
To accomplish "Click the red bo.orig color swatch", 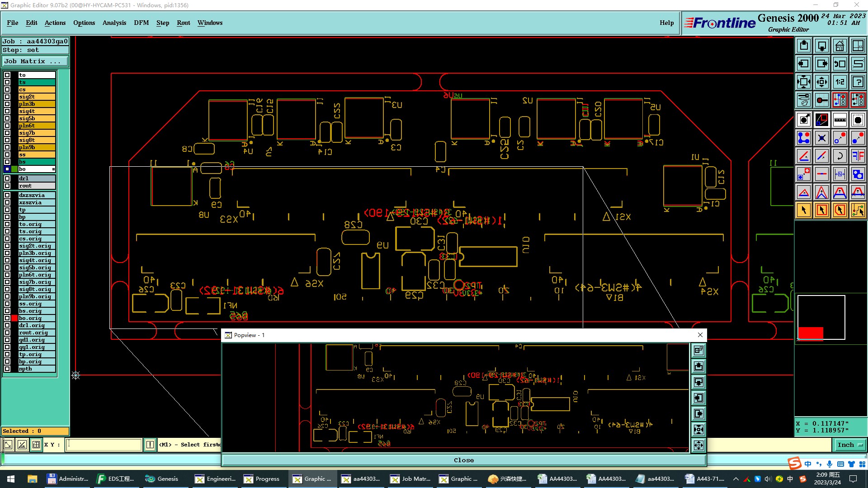I will 14,318.
